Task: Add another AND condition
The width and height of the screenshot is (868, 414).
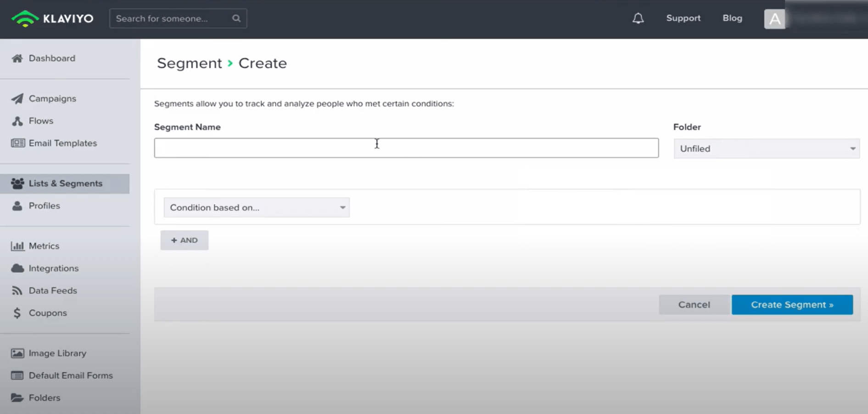Action: [x=184, y=241]
